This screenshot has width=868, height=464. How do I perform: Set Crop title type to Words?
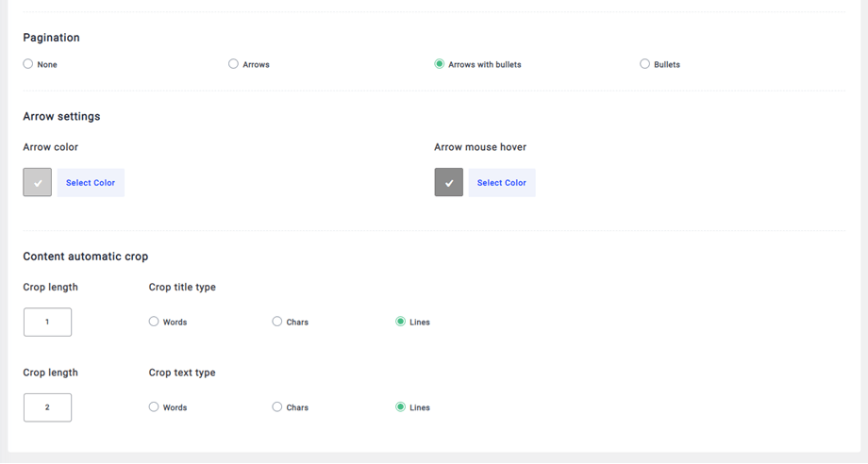click(x=154, y=322)
